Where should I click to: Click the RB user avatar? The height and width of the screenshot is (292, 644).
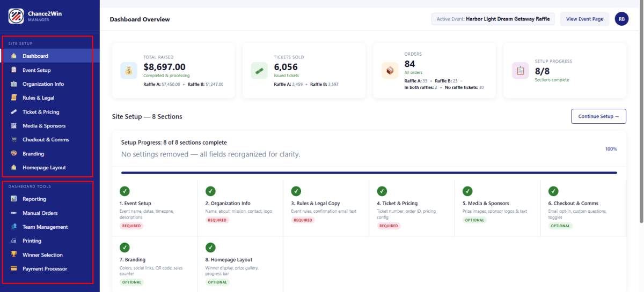(x=621, y=19)
